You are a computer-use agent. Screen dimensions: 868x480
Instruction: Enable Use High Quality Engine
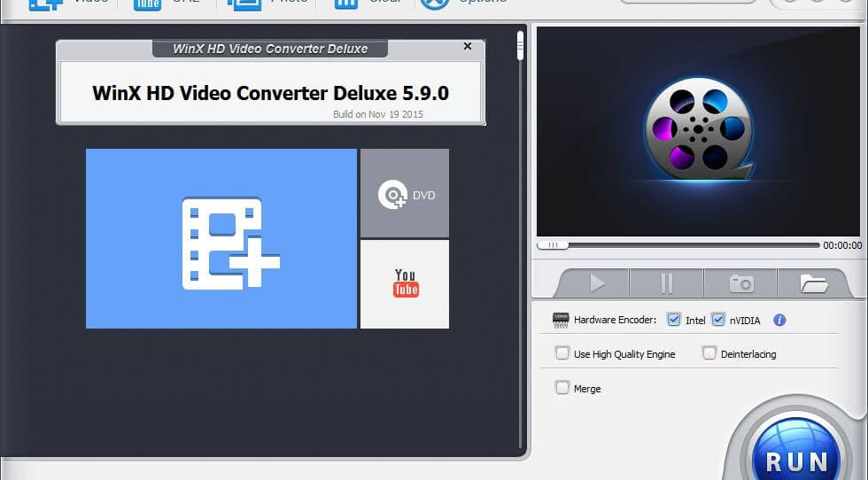click(x=562, y=353)
